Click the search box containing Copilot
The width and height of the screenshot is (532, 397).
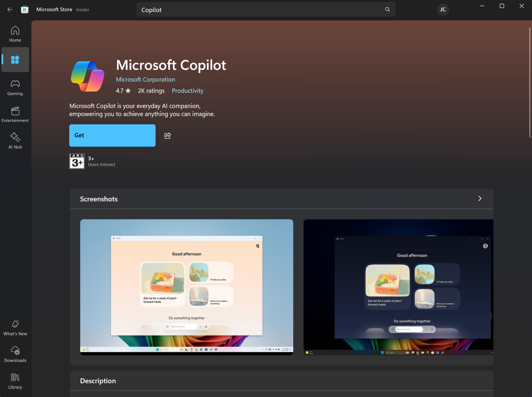266,10
